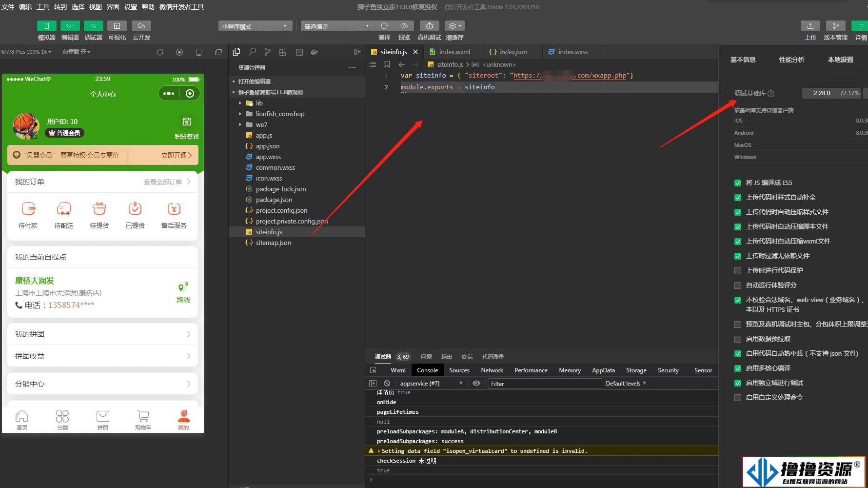Click the 路线 route button

click(183, 293)
